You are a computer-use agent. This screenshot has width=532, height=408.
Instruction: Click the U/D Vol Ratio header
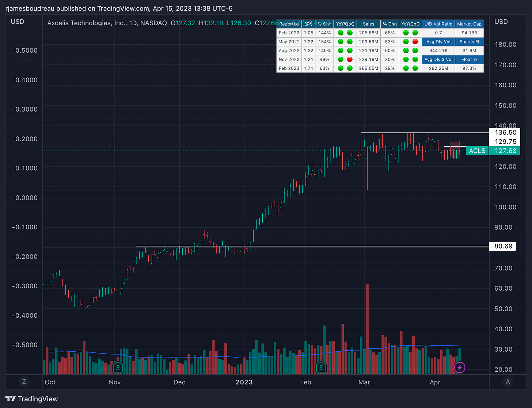tap(438, 24)
